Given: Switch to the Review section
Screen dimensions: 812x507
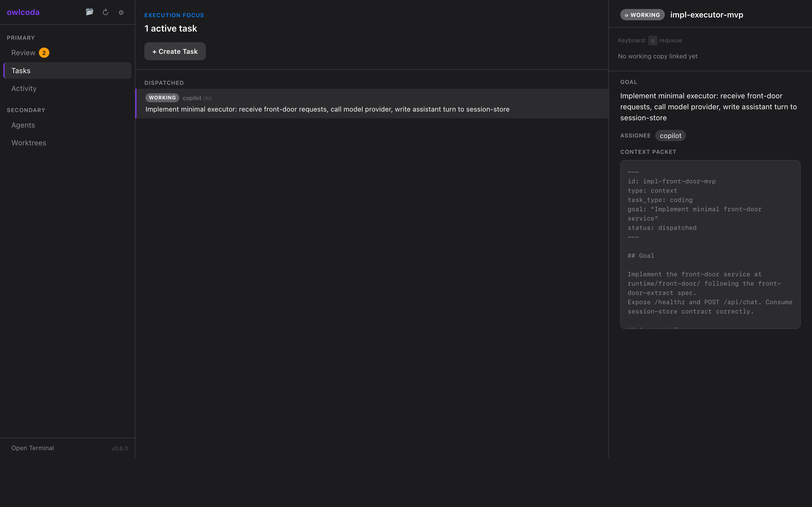Looking at the screenshot, I should (x=23, y=53).
